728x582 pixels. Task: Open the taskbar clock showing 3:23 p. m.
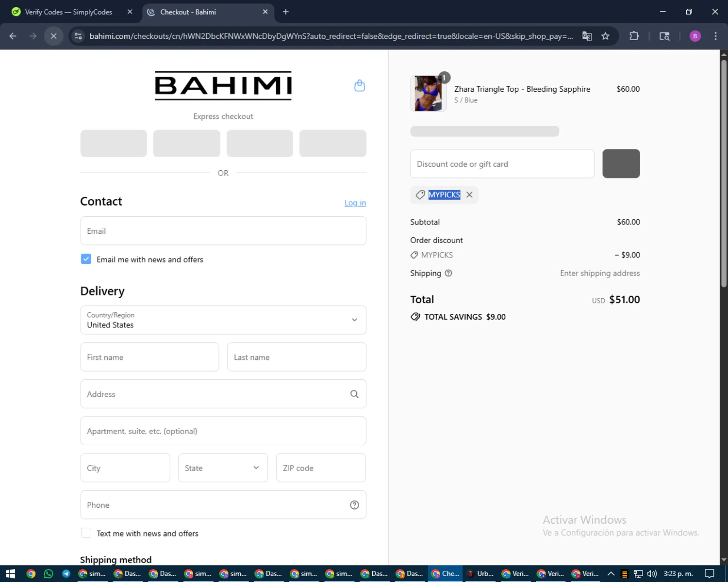coord(678,574)
